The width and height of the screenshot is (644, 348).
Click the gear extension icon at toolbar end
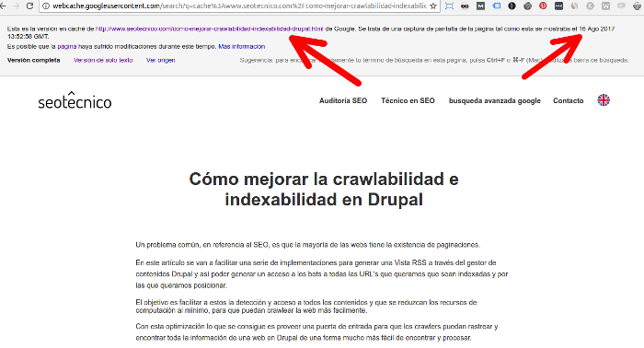(638, 6)
